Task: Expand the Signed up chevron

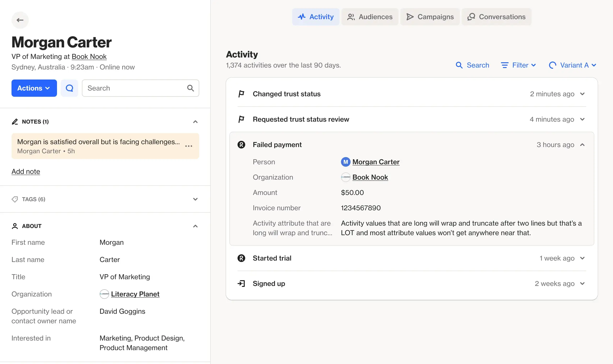Action: (x=582, y=284)
